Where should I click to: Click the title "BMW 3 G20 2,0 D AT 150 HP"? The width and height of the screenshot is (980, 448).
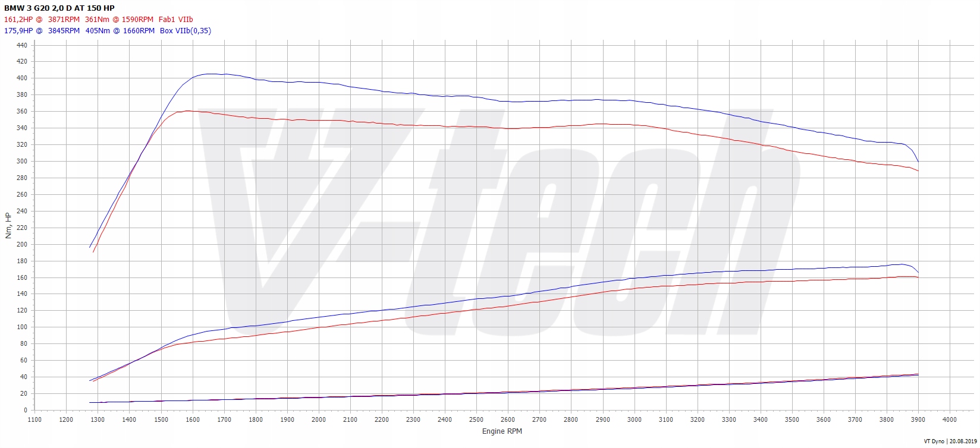[59, 8]
